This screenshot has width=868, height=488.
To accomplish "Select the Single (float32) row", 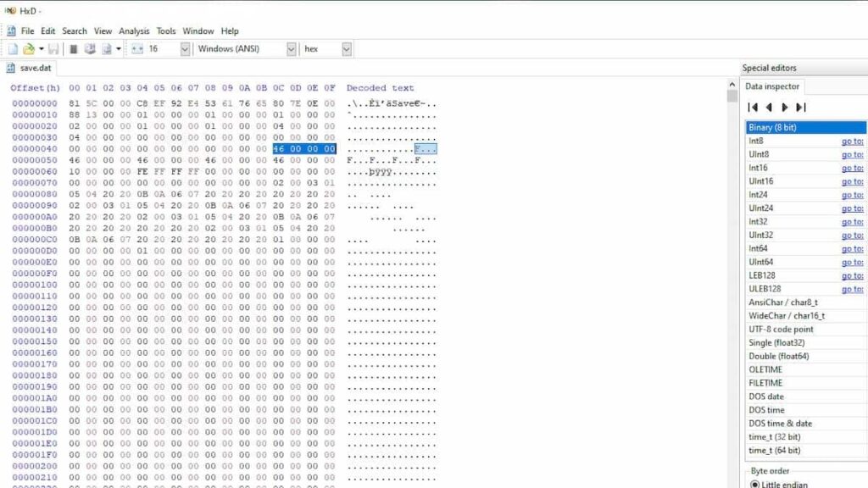I will (x=806, y=342).
